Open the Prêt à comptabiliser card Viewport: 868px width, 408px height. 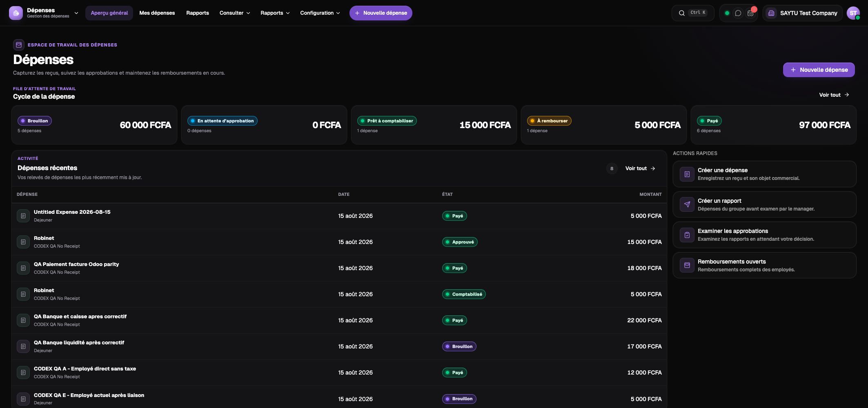(434, 125)
